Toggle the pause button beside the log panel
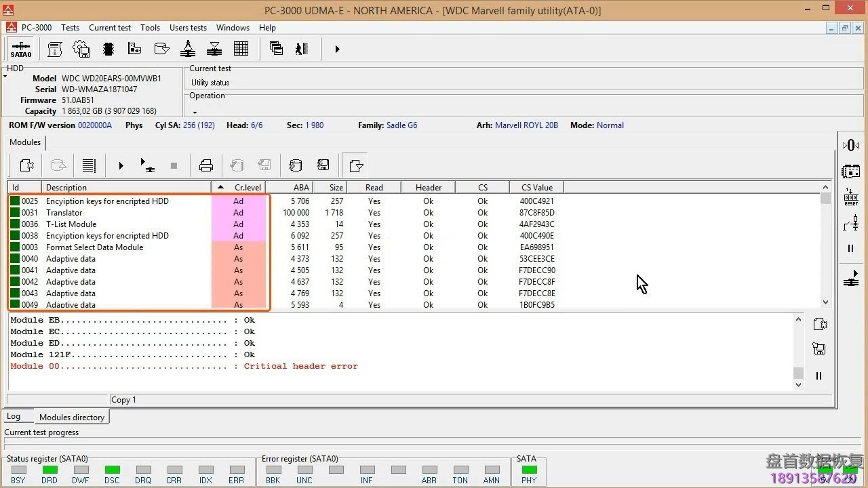Viewport: 868px width, 488px height. pyautogui.click(x=818, y=375)
